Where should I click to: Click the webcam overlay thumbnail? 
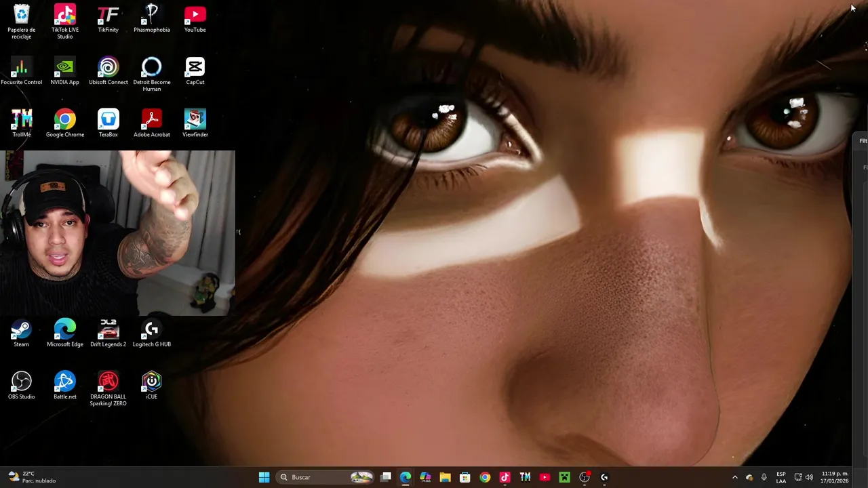coord(117,232)
